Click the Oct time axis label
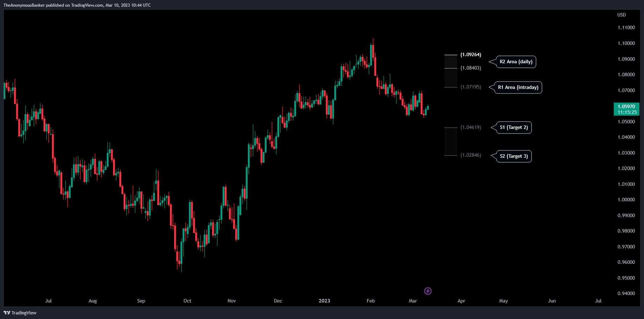 [188, 301]
